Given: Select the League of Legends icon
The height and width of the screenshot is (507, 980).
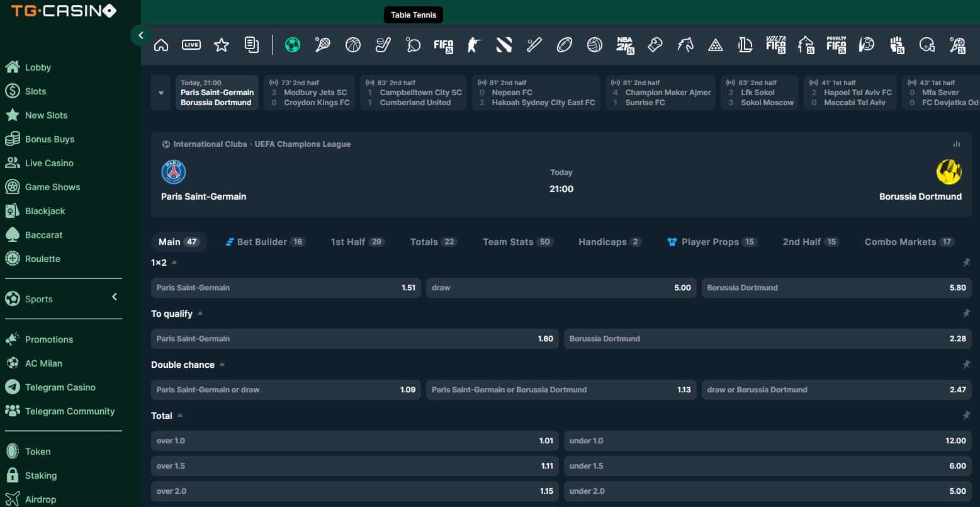Looking at the screenshot, I should click(745, 45).
